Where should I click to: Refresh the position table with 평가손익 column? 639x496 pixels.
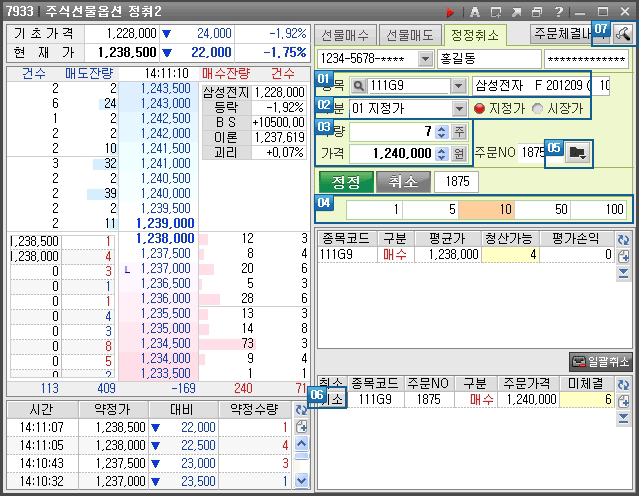tap(623, 240)
